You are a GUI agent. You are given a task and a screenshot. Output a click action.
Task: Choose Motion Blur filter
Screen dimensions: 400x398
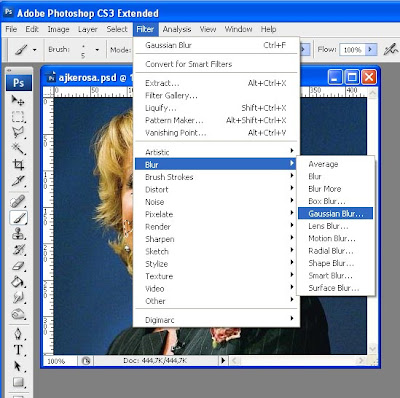335,238
